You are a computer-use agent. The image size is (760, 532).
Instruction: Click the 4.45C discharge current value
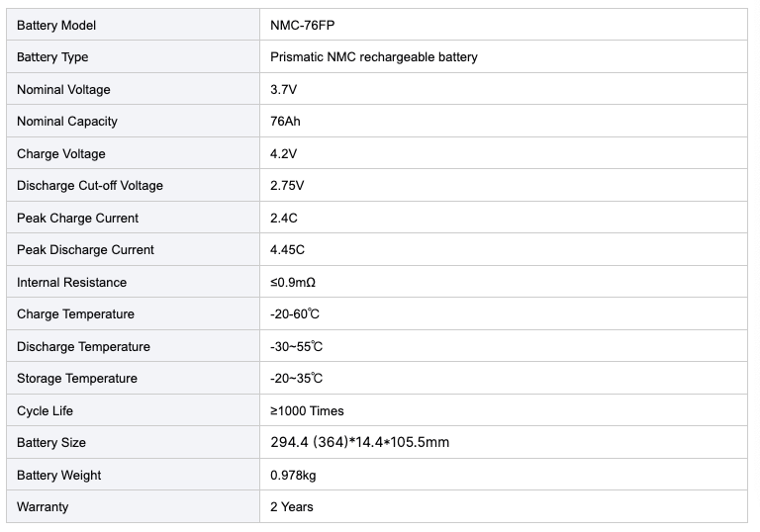click(x=287, y=250)
